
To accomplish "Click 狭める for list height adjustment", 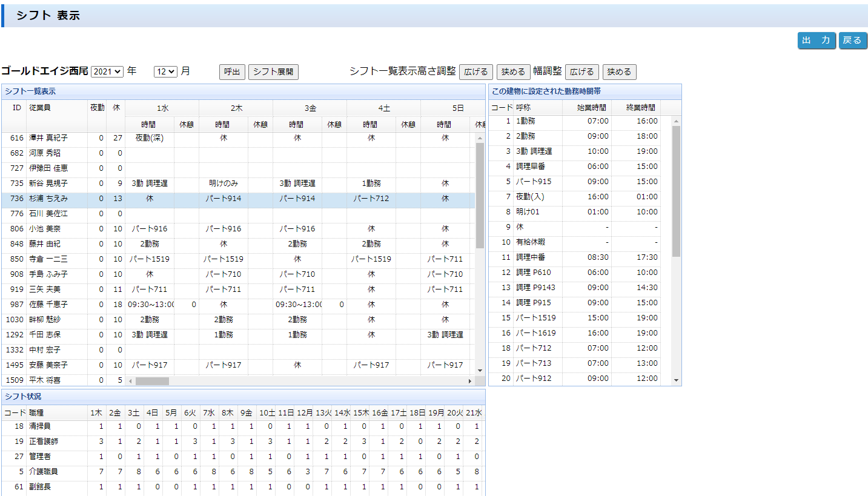I will click(x=513, y=72).
